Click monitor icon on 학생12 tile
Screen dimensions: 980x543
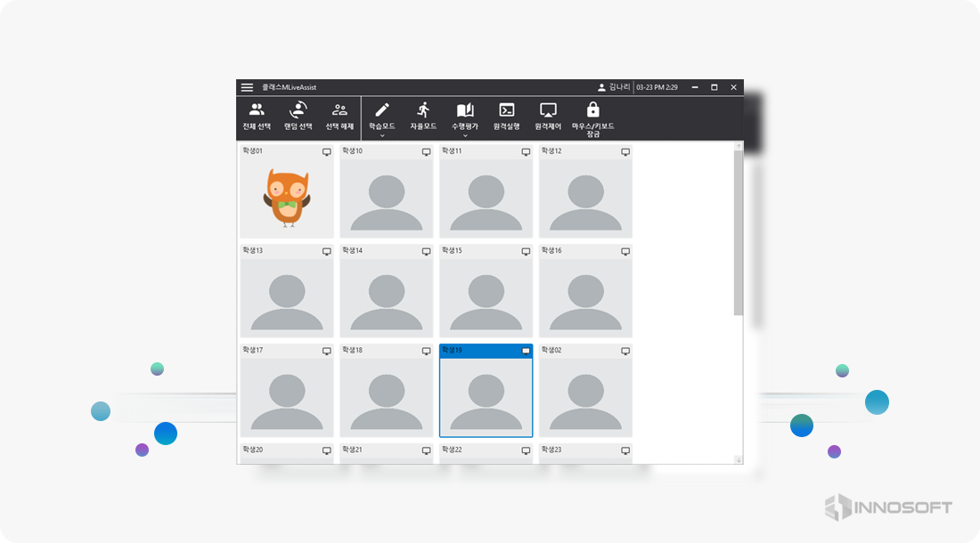[625, 152]
